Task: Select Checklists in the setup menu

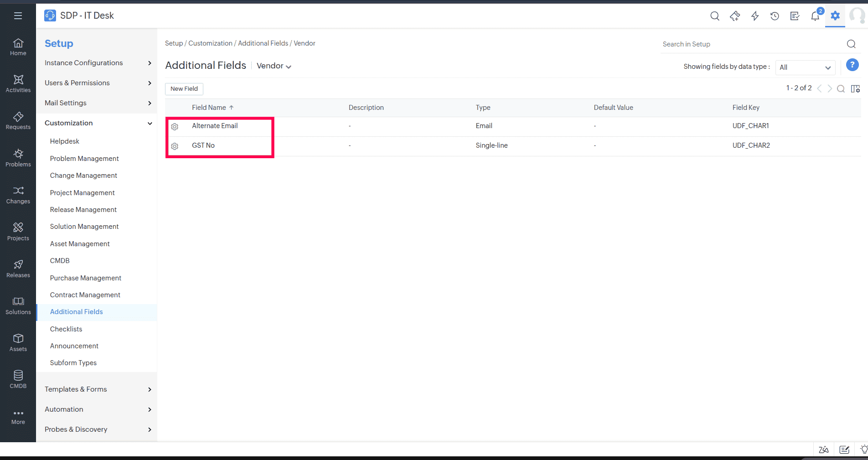Action: (66, 329)
